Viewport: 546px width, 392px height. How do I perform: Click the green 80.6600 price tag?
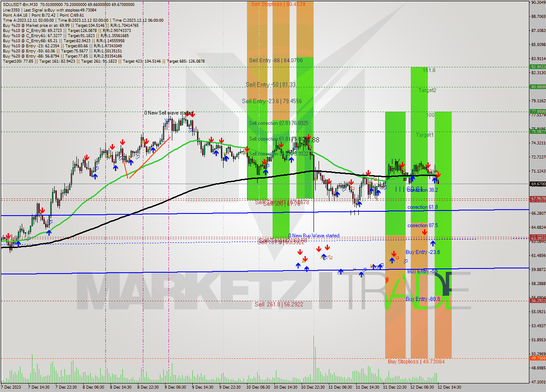[x=538, y=86]
